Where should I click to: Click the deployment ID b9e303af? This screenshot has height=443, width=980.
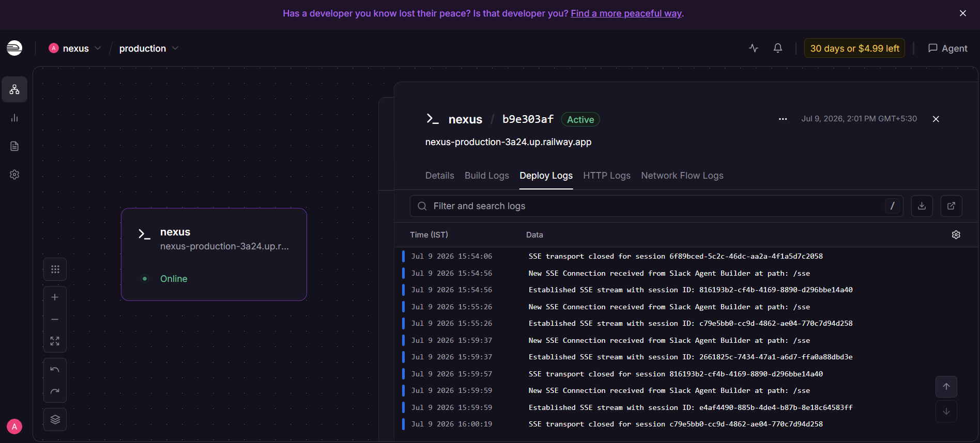528,119
